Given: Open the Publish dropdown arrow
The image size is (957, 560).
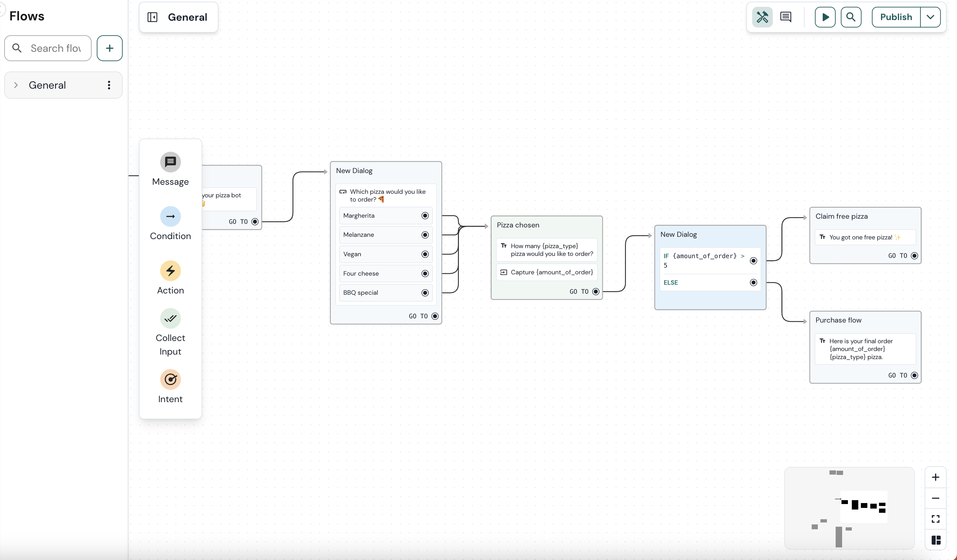Looking at the screenshot, I should [x=930, y=17].
